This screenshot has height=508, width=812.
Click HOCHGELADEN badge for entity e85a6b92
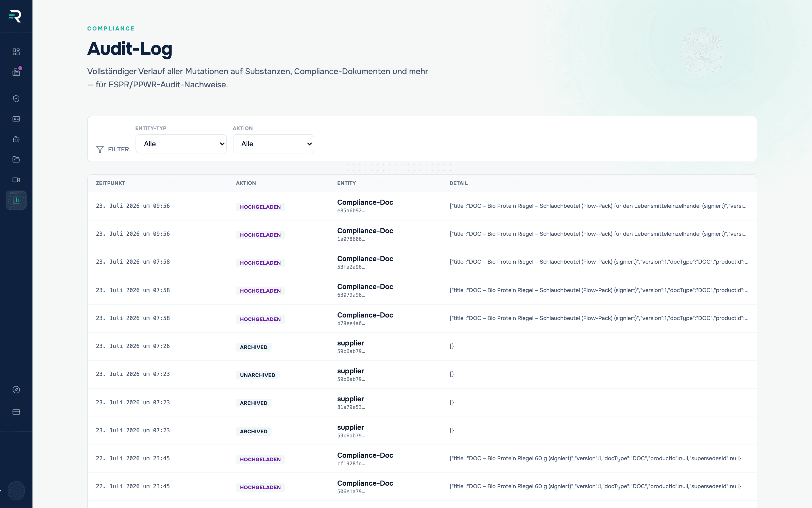tap(260, 207)
